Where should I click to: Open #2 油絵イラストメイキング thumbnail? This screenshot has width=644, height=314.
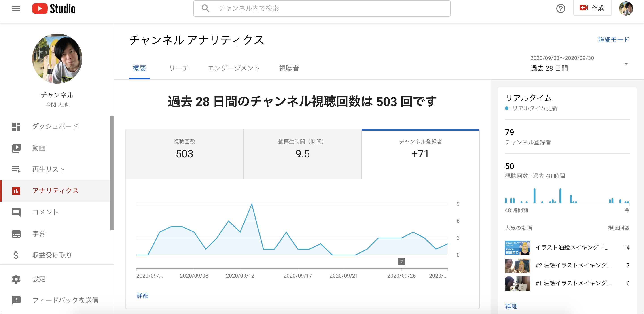[x=517, y=265]
